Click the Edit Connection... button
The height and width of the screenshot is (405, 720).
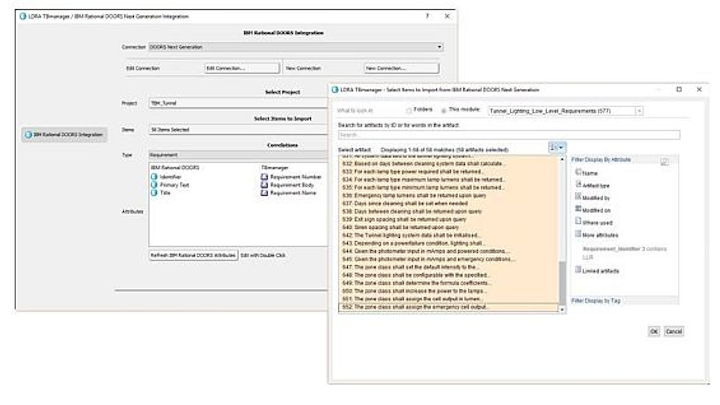[x=242, y=68]
